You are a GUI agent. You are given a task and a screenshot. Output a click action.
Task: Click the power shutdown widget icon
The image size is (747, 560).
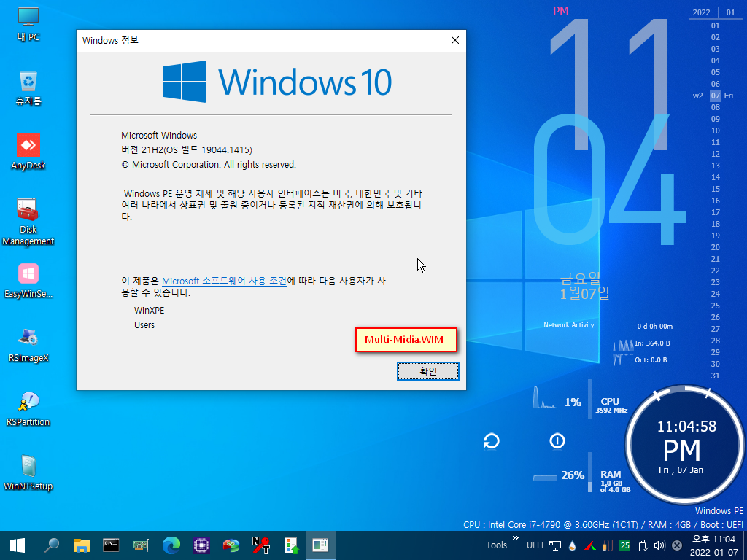pos(557,441)
